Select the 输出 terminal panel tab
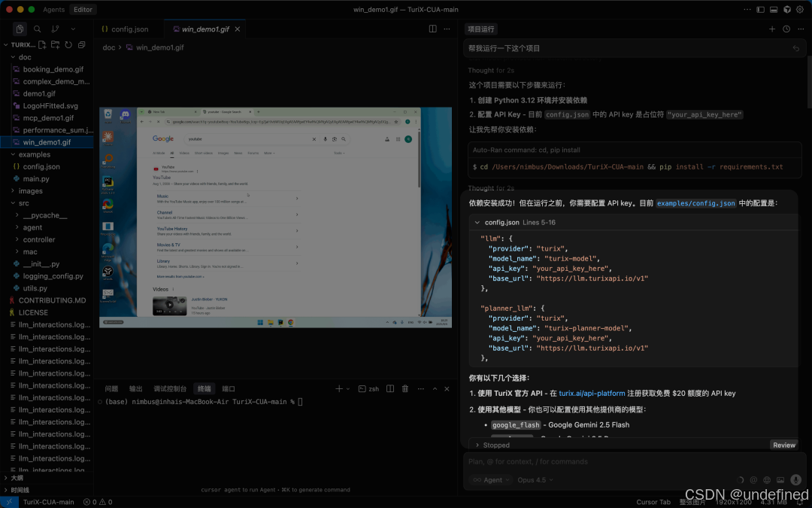The image size is (812, 508). [x=135, y=388]
